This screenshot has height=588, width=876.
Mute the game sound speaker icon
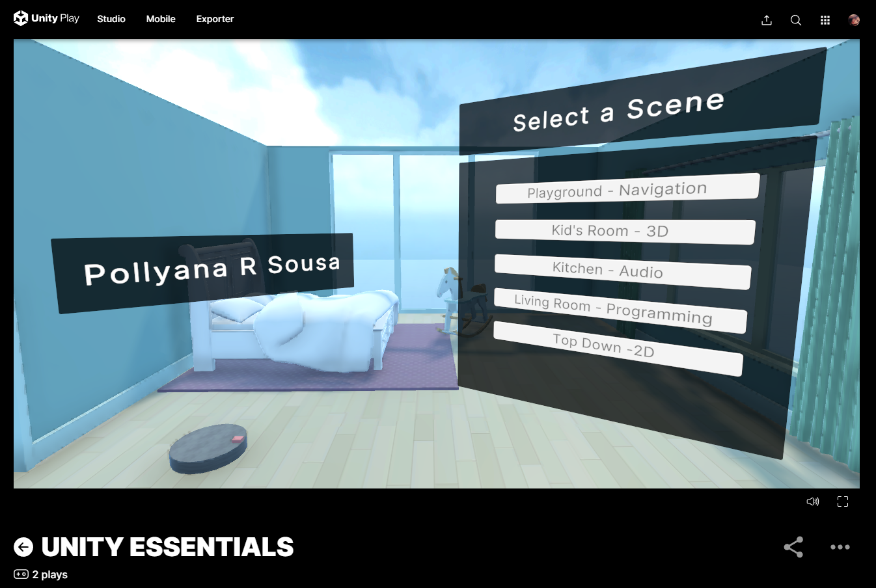coord(813,501)
